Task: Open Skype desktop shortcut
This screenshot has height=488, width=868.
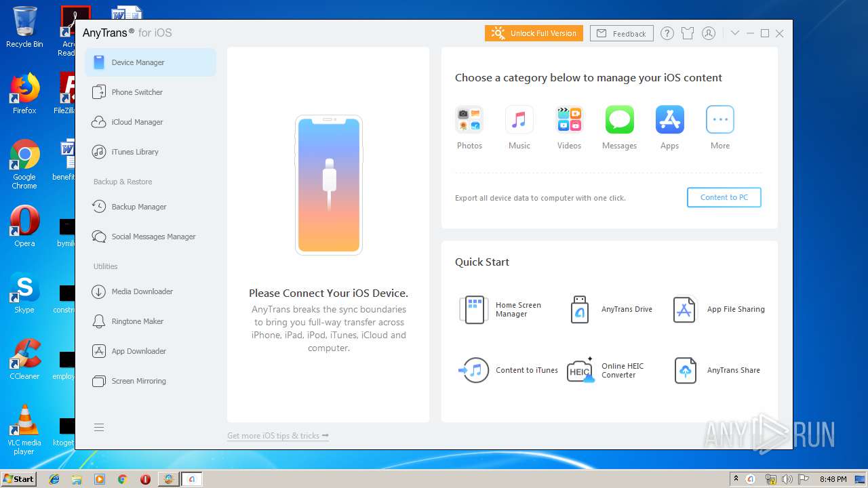Action: [24, 293]
